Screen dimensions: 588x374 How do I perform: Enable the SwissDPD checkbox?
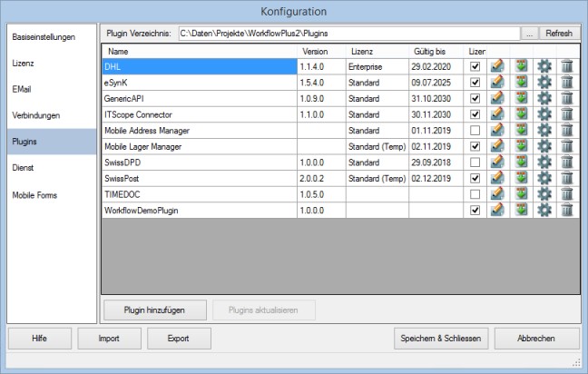pyautogui.click(x=475, y=162)
